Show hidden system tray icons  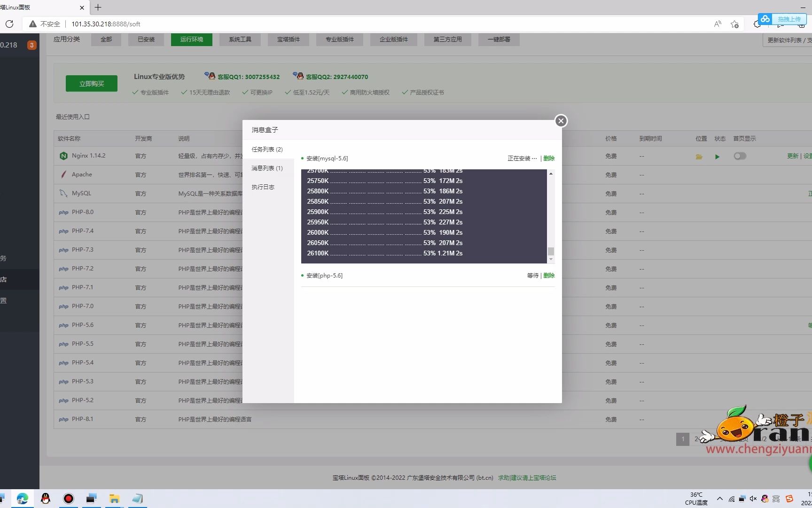(719, 499)
